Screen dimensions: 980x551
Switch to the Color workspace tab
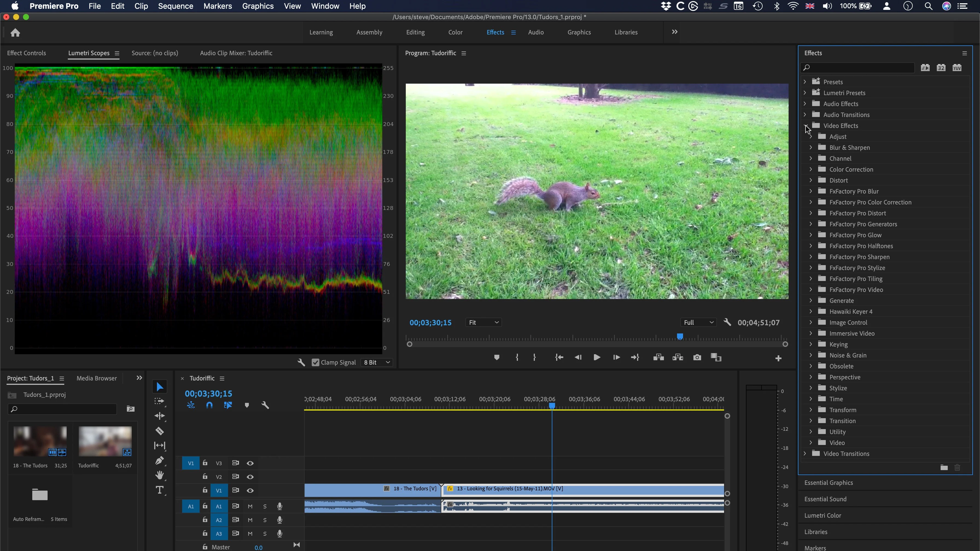click(456, 32)
